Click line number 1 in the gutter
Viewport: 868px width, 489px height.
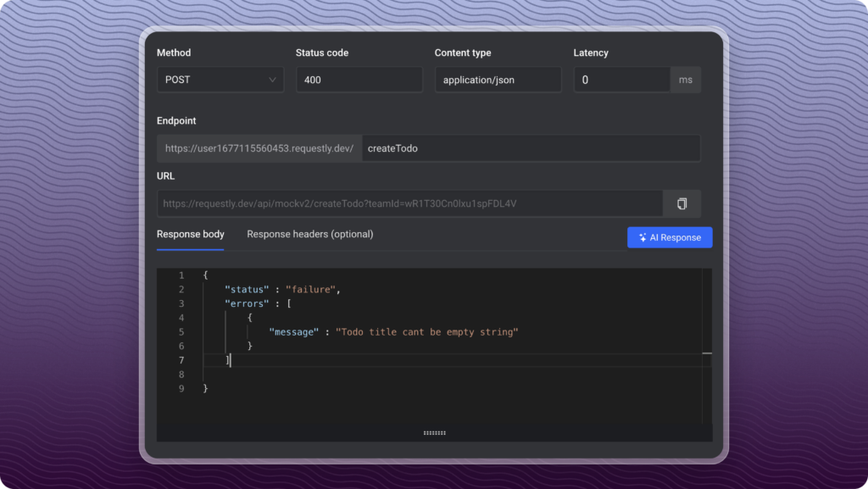coord(181,275)
